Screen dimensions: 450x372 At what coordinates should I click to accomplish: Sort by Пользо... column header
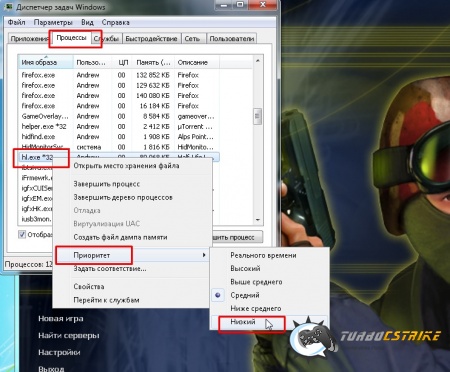[93, 62]
